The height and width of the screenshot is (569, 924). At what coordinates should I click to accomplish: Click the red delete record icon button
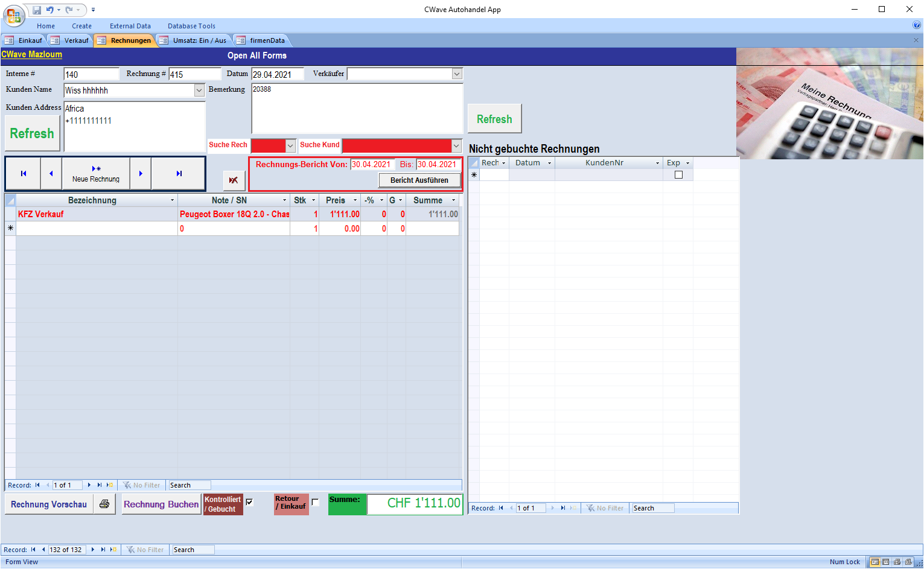pos(233,180)
